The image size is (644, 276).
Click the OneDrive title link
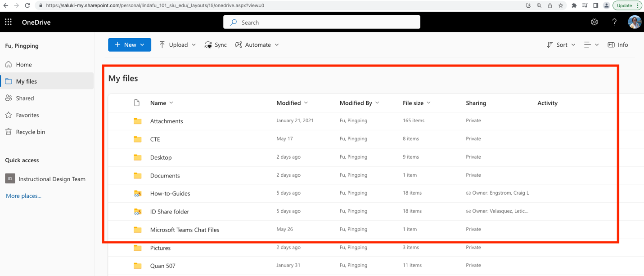pos(36,22)
